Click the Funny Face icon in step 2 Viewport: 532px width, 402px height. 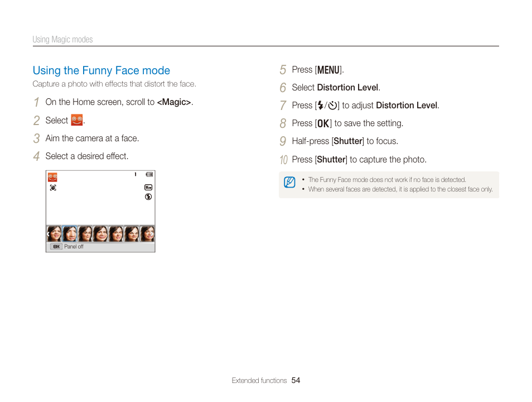[x=77, y=119]
